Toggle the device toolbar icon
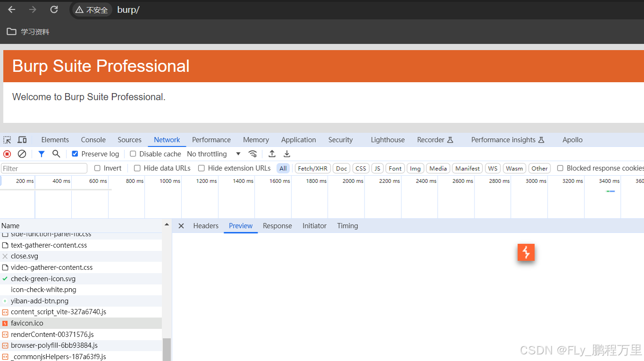 click(22, 140)
